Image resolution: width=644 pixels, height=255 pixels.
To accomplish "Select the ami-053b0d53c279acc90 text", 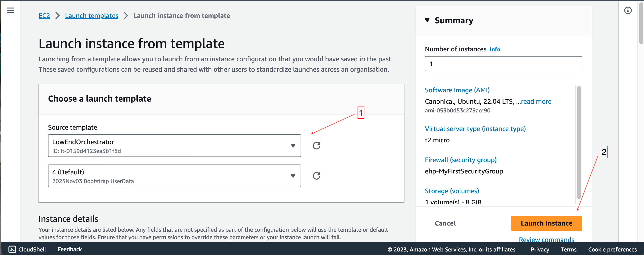I will pos(458,110).
